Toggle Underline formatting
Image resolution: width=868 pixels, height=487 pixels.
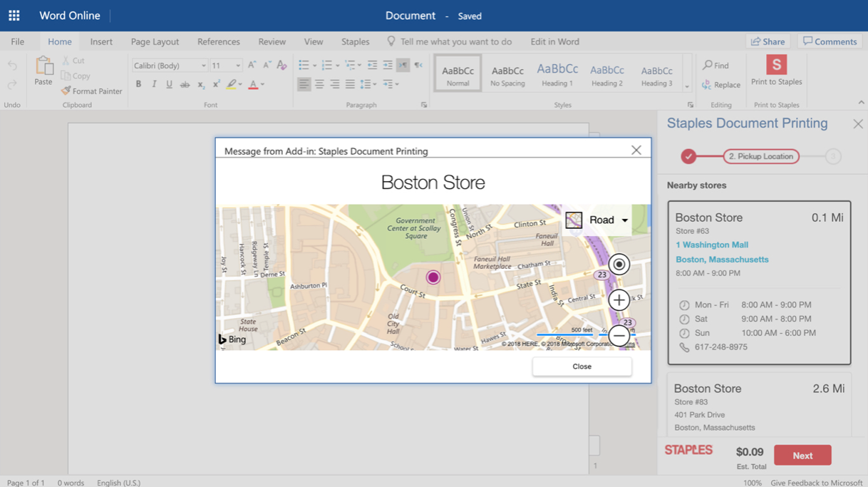169,85
